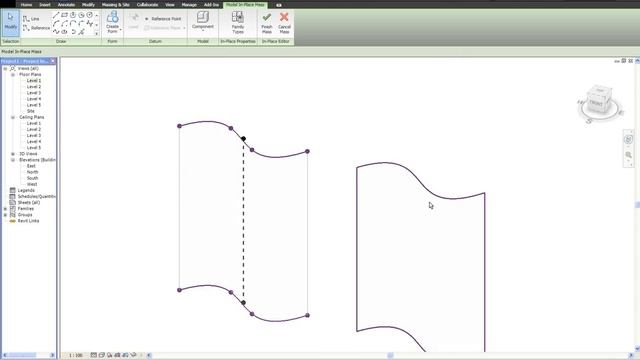640x360 pixels.
Task: Click the green Finish Mass checkmark
Action: click(267, 17)
